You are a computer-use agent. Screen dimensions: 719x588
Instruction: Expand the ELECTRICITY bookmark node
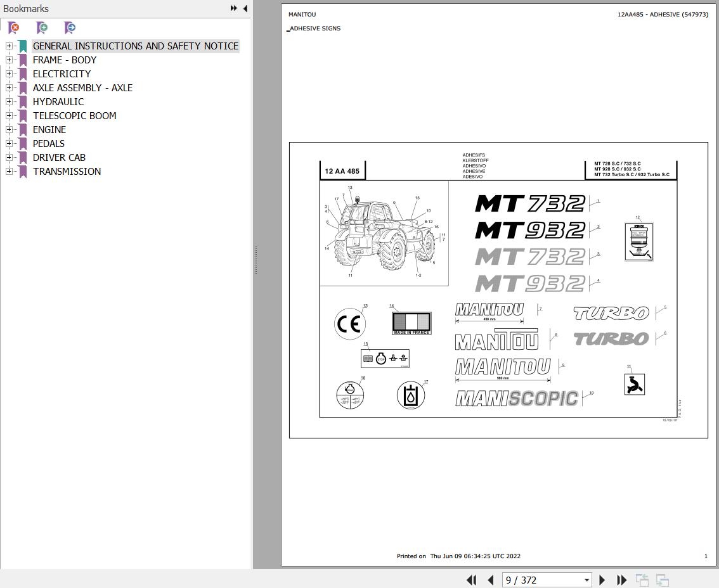(x=9, y=73)
